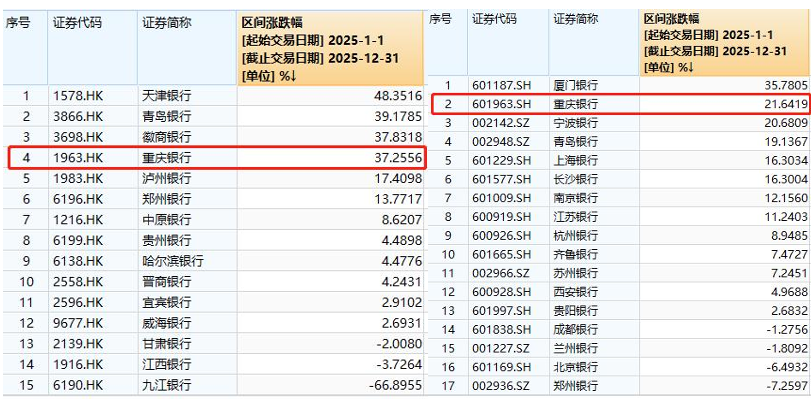Select 齐鲁银行 name cell

coord(576,255)
